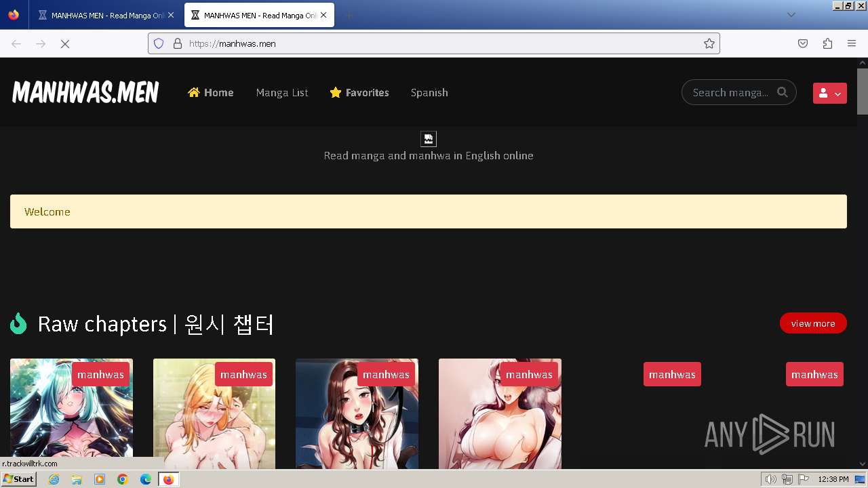Click the Search manga input field

click(731, 93)
